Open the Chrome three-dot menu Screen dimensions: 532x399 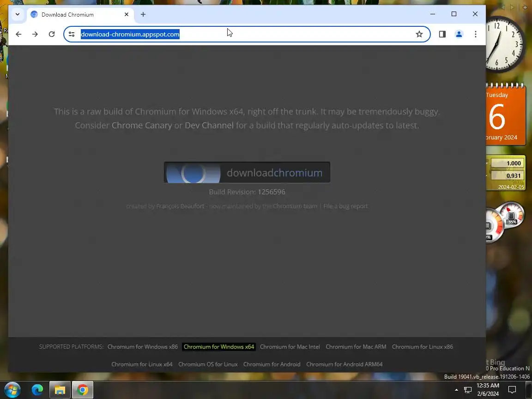pos(475,34)
